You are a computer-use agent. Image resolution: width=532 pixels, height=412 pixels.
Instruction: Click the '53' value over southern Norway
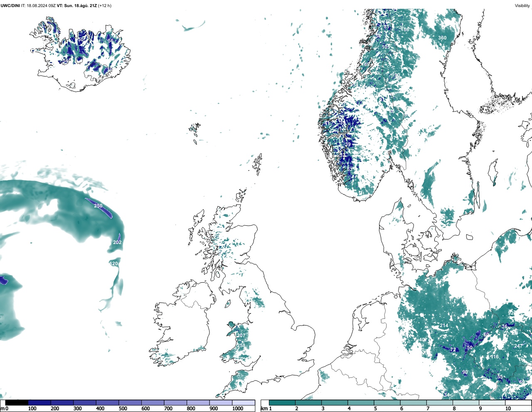pos(350,169)
